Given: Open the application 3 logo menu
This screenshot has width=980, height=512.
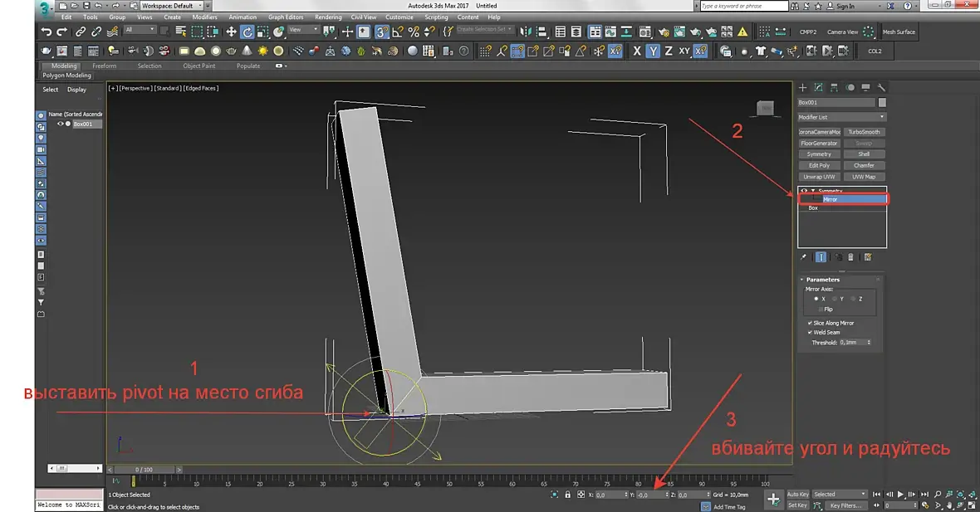Looking at the screenshot, I should click(x=45, y=8).
